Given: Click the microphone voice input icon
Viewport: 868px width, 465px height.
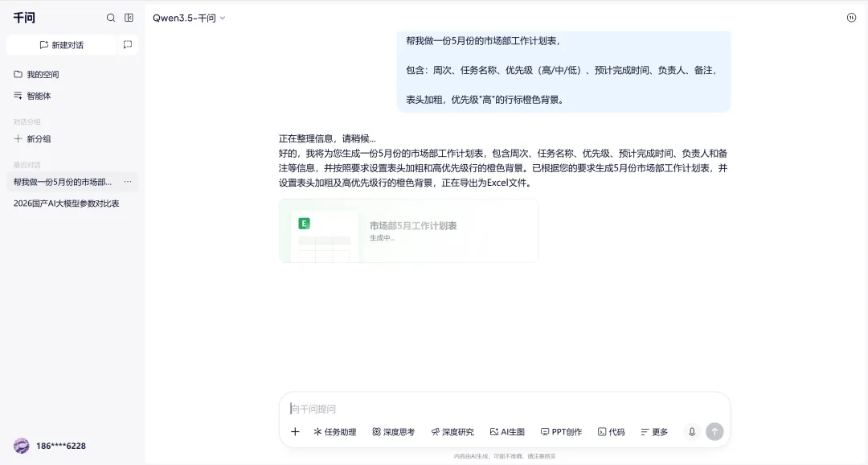Looking at the screenshot, I should click(x=692, y=432).
